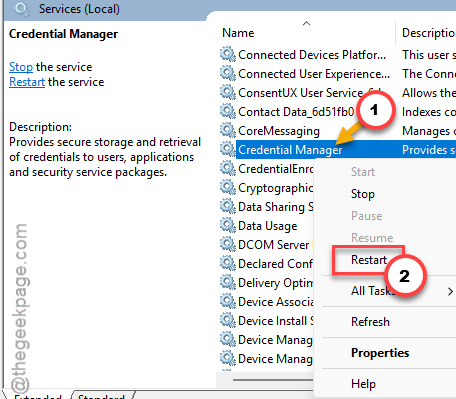Select the DCOM Server service row
456x399 pixels.
coord(273,245)
